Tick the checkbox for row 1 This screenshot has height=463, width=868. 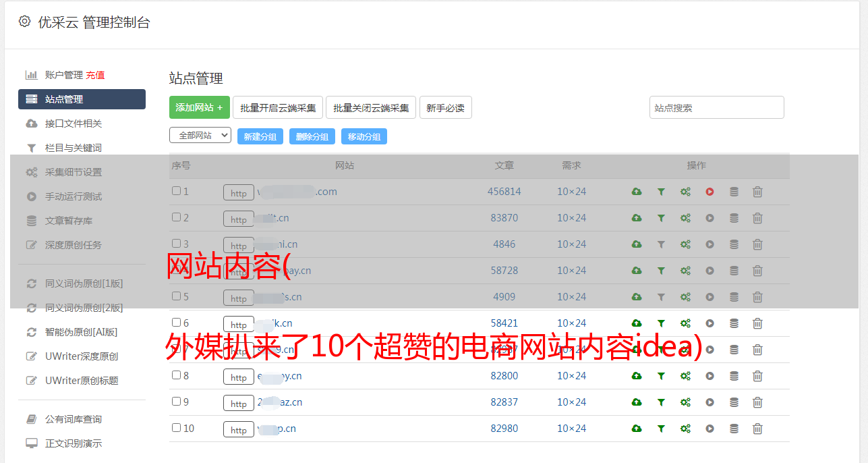tap(176, 191)
